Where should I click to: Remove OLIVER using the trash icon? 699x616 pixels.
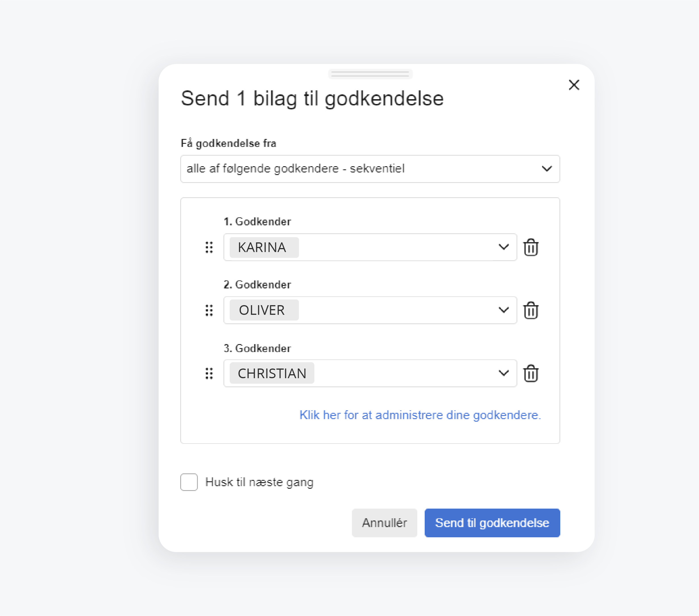pos(531,310)
